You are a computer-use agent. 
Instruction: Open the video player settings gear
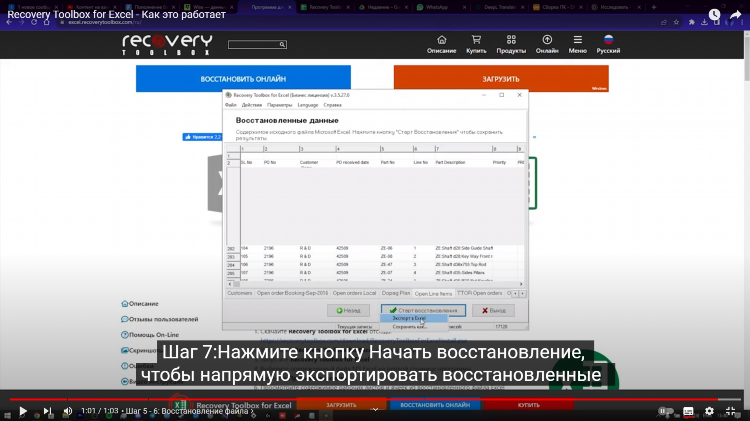coord(709,411)
